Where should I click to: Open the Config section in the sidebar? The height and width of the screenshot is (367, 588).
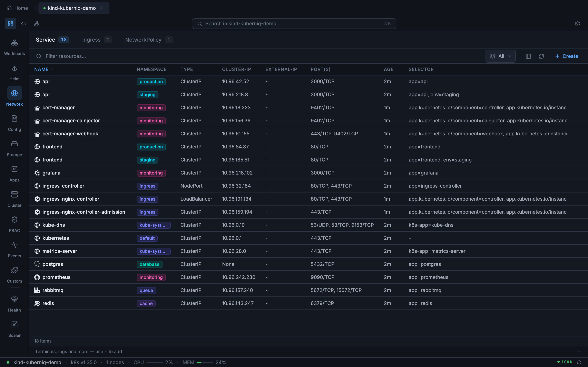coord(14,123)
